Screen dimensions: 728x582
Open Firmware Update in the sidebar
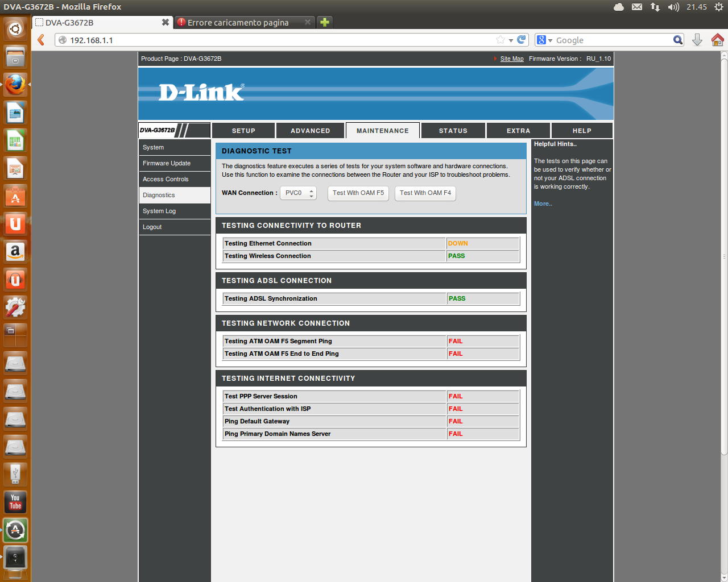click(x=175, y=163)
